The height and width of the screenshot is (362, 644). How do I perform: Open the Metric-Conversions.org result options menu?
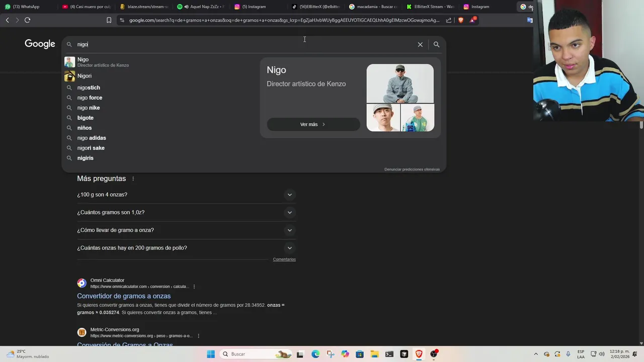point(198,336)
